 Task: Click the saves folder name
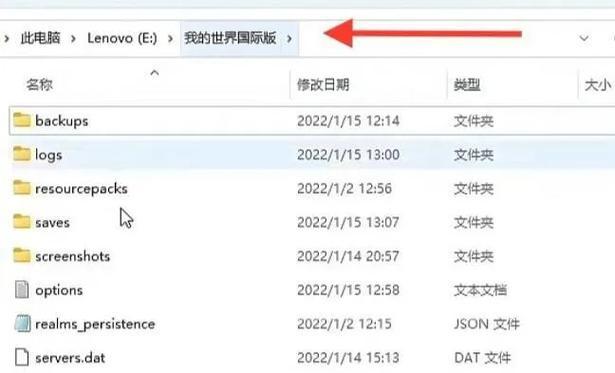pos(53,222)
